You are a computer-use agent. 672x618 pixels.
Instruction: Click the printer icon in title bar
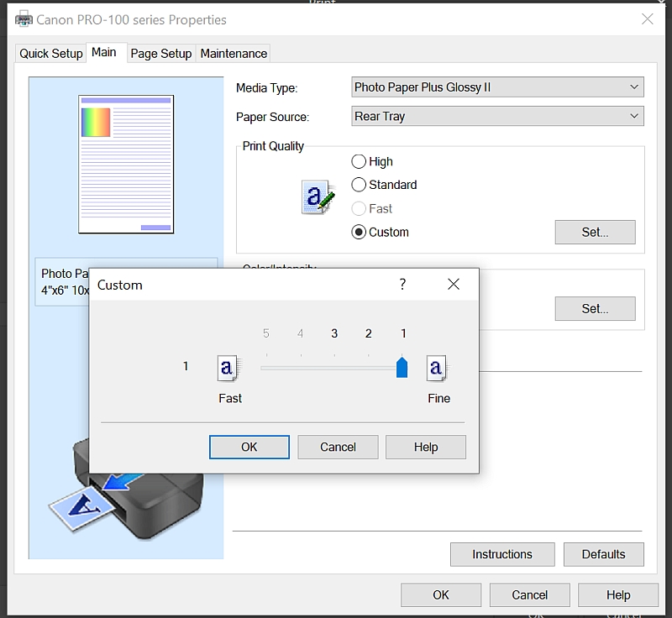tap(24, 19)
